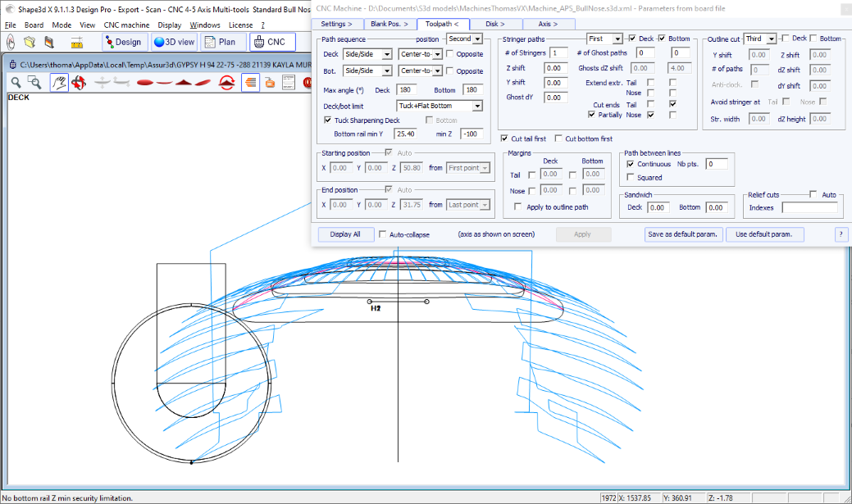Image resolution: width=852 pixels, height=504 pixels.
Task: Open the 3D view mode
Action: [175, 42]
